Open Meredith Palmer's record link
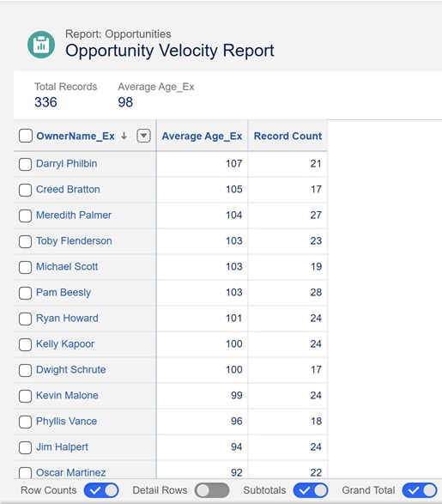This screenshot has height=504, width=442. click(x=74, y=215)
